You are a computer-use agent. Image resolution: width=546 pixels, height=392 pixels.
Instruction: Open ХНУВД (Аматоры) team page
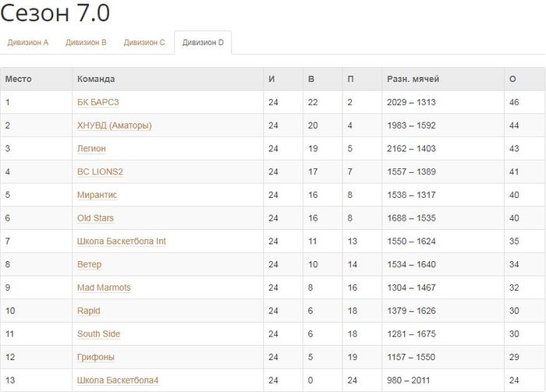pos(114,125)
